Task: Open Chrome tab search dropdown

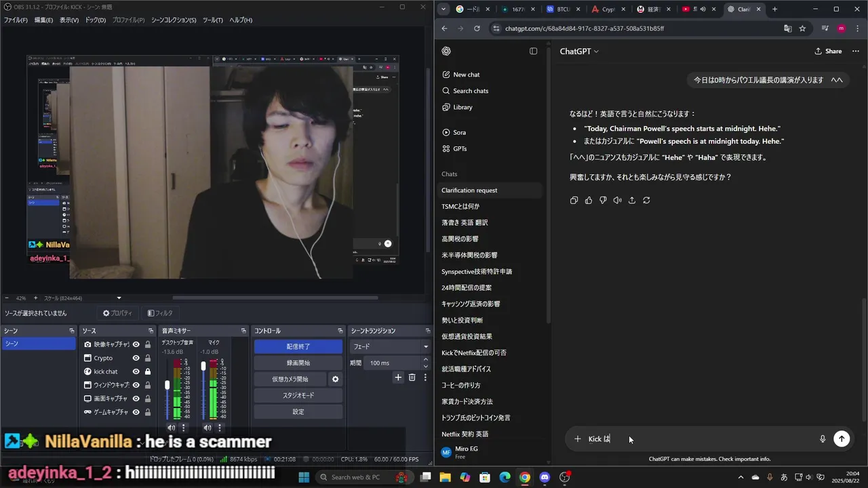Action: pyautogui.click(x=443, y=9)
